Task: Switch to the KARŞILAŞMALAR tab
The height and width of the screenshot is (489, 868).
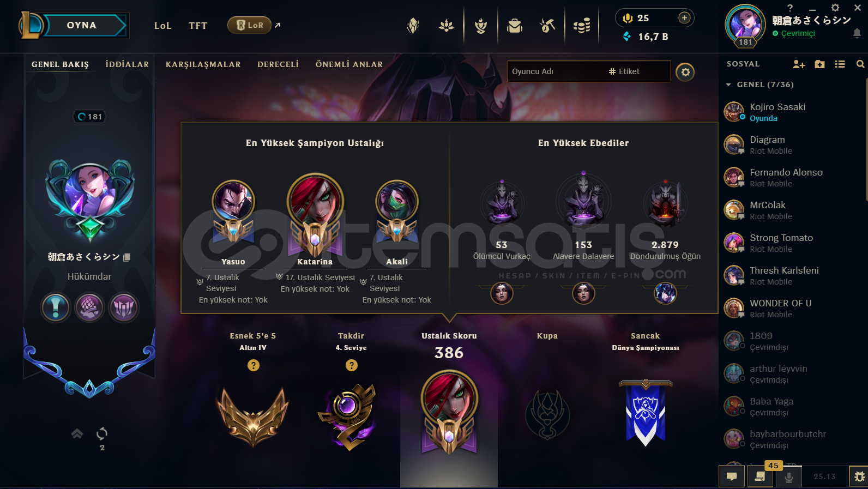Action: [x=203, y=64]
